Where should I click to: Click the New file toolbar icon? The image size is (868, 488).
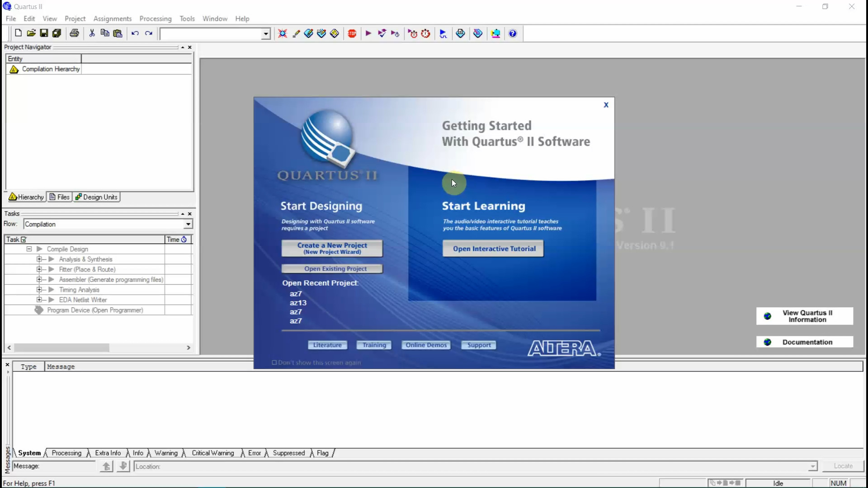(x=18, y=33)
